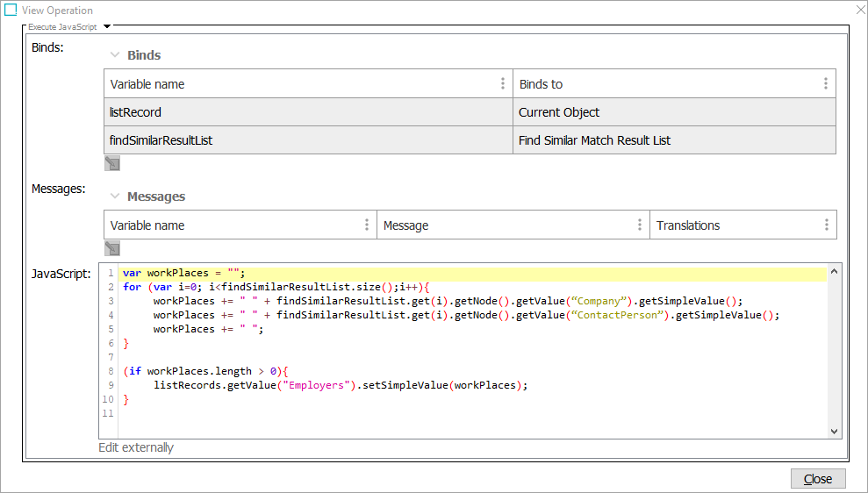Open the 'Message' column options menu
Viewport: 868px width, 493px height.
coord(640,225)
